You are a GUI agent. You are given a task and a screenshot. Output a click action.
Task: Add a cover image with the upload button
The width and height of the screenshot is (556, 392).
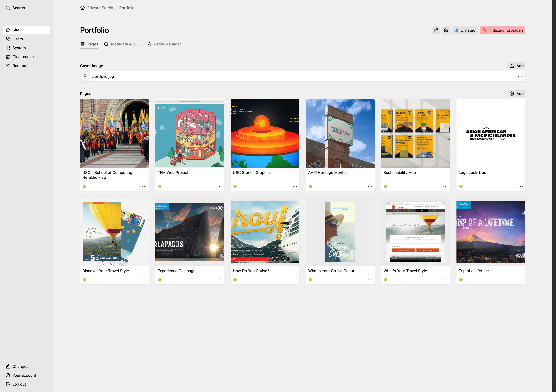tap(517, 66)
